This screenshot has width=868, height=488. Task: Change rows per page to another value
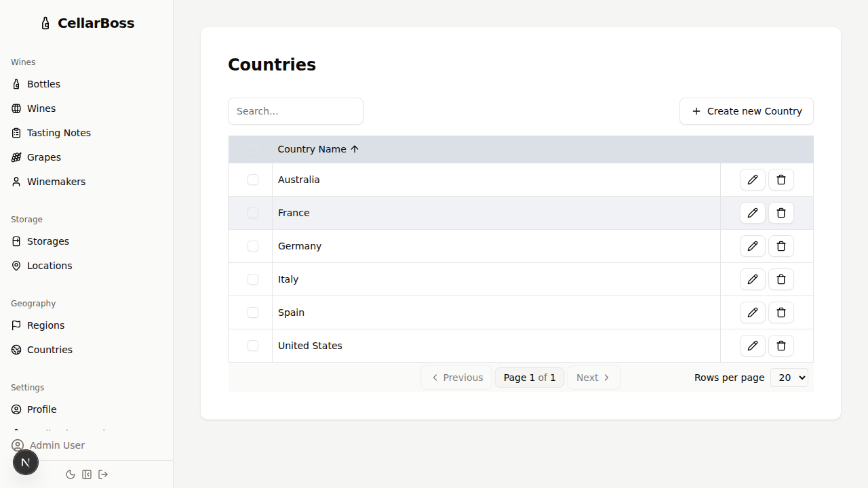click(x=789, y=378)
